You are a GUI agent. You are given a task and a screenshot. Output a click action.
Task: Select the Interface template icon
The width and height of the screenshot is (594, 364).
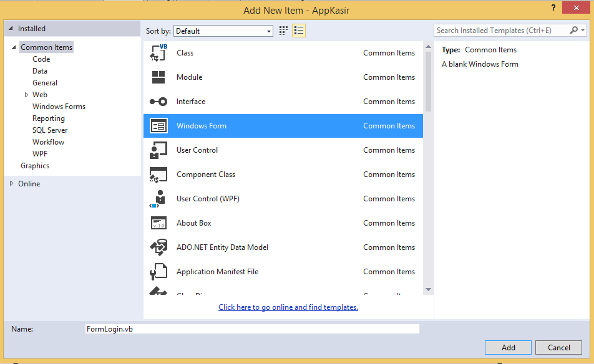click(158, 102)
